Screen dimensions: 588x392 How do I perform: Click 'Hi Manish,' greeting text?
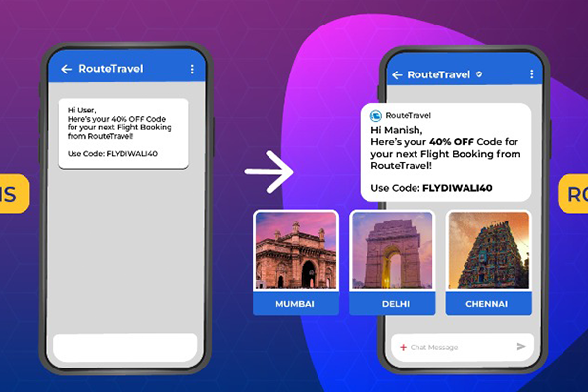pos(397,130)
